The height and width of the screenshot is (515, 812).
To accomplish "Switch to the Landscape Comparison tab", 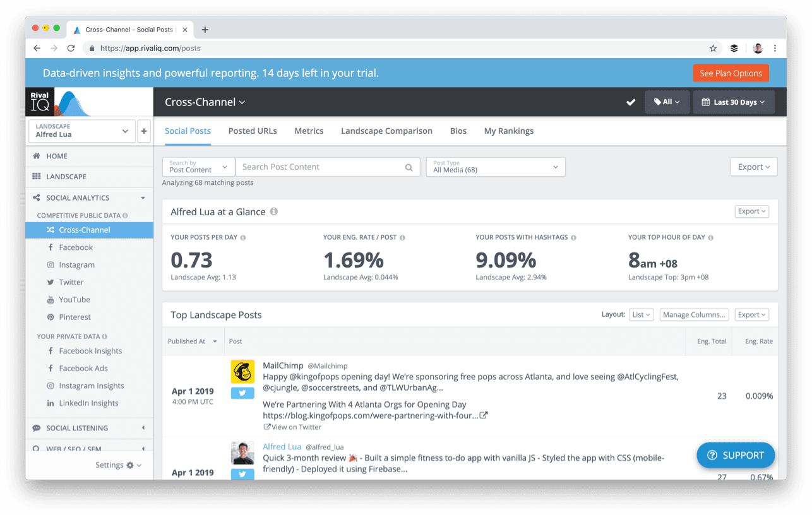I will pos(386,131).
